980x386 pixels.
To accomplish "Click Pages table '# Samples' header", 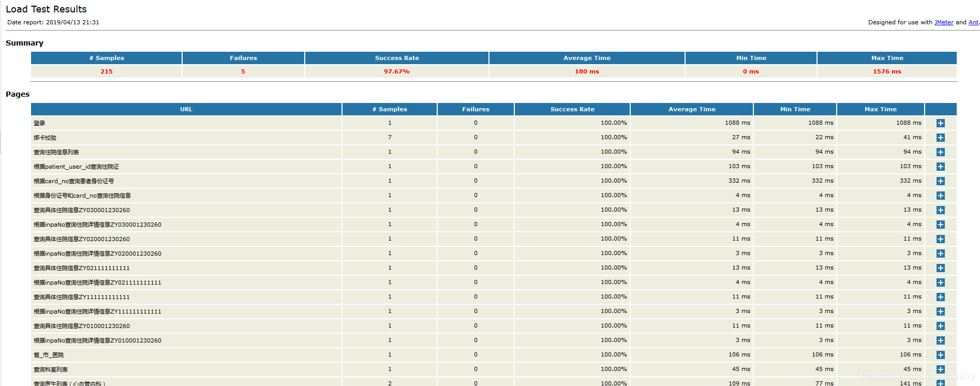I will 390,109.
